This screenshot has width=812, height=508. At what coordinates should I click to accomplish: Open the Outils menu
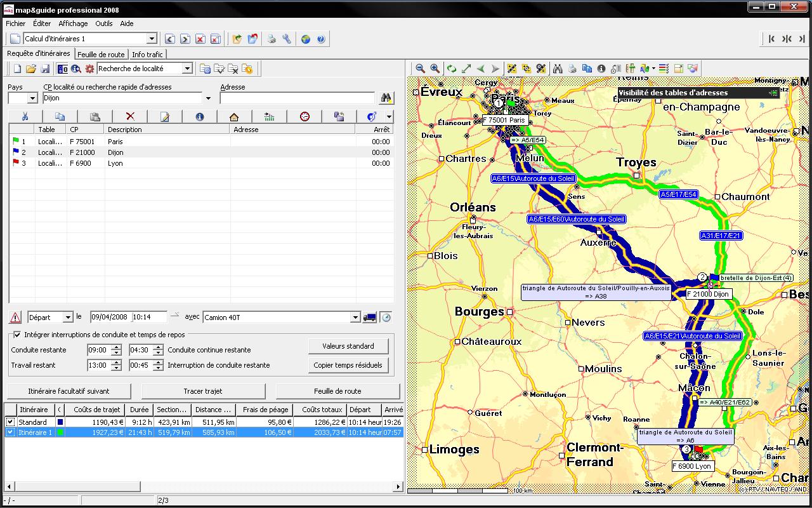click(104, 23)
